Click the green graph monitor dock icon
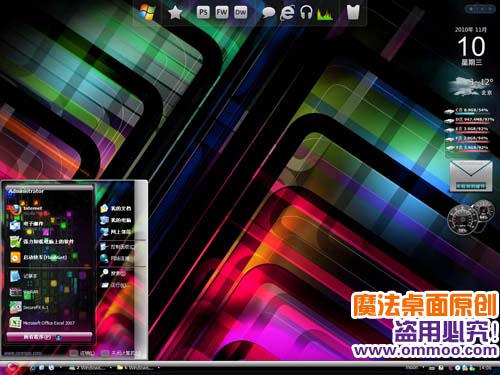Screen dimensions: 500x375 325,14
